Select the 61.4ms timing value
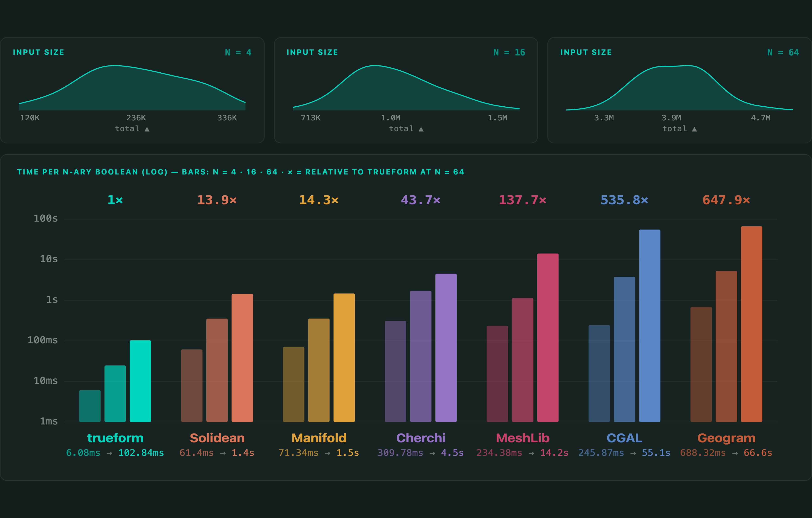The height and width of the screenshot is (518, 812). [x=197, y=453]
